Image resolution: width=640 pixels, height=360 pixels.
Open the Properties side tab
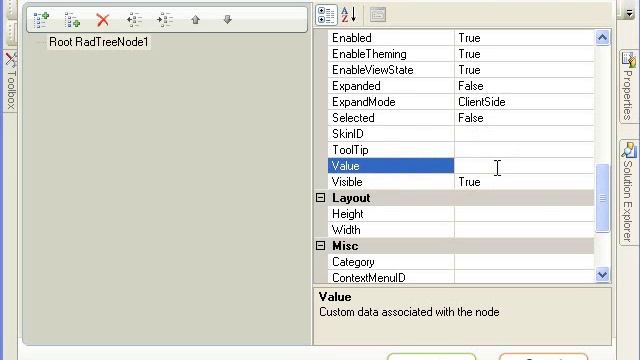[x=629, y=87]
